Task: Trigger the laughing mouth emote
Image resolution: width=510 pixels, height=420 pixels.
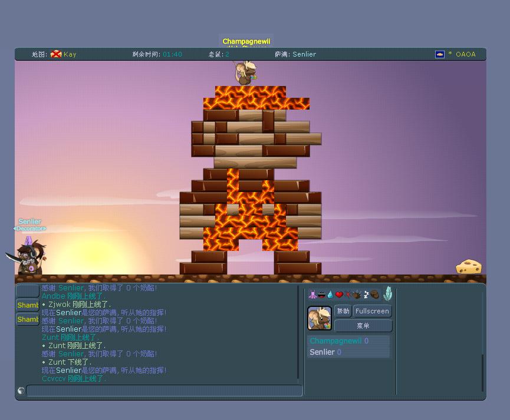Action: pyautogui.click(x=322, y=295)
